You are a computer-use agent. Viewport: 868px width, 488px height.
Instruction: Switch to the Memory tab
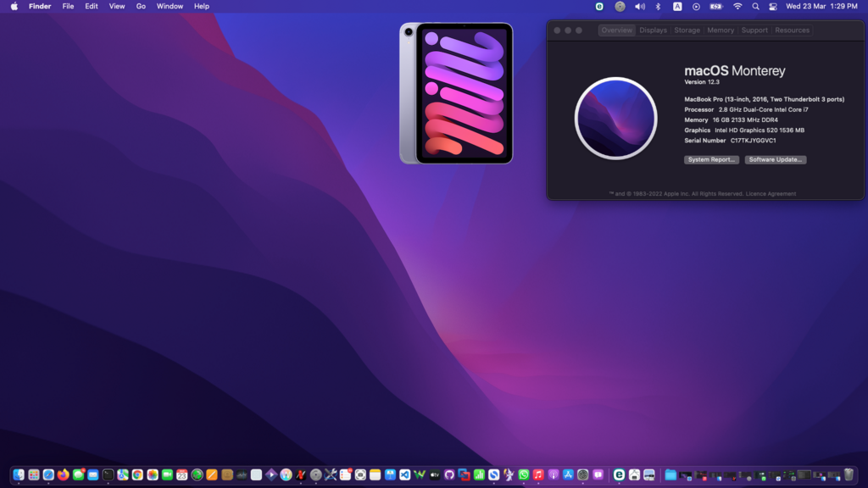tap(721, 30)
